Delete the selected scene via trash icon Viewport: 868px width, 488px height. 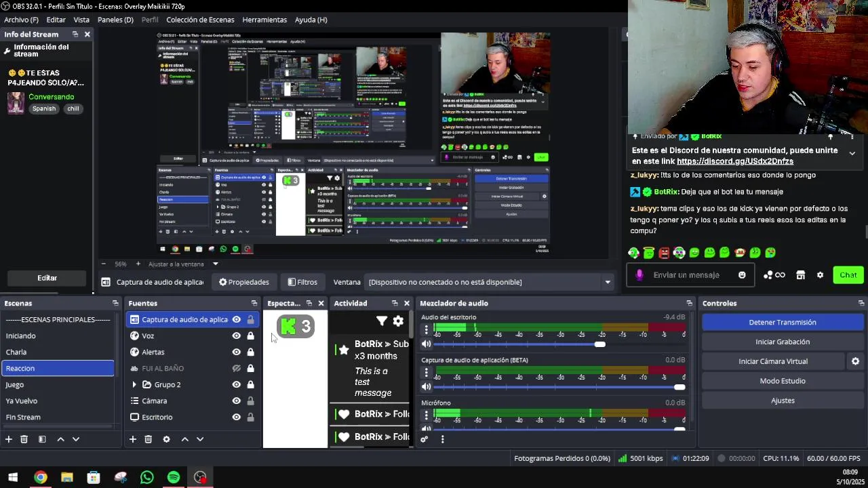pyautogui.click(x=24, y=439)
